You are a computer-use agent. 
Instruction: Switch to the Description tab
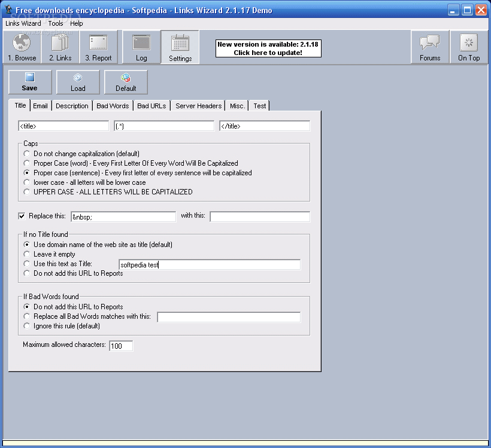click(72, 106)
